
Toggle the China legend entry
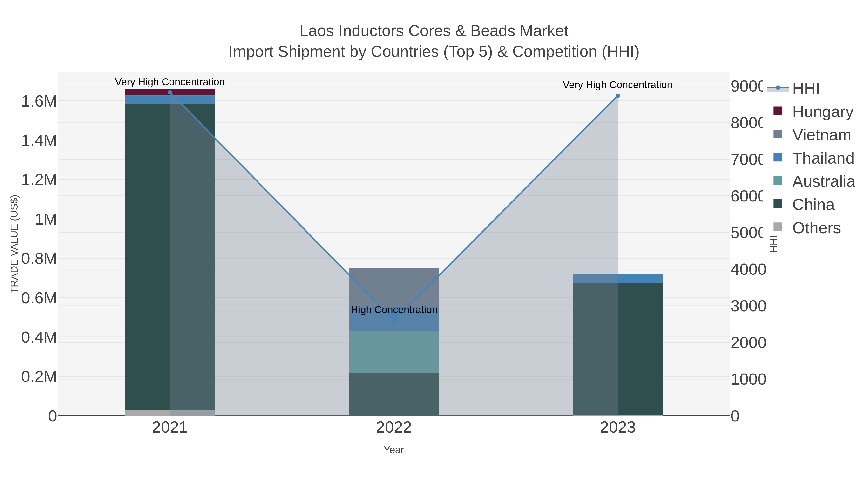804,204
